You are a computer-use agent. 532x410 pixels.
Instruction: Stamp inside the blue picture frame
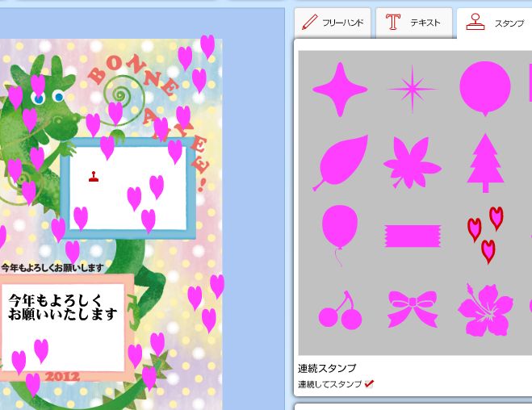click(128, 188)
